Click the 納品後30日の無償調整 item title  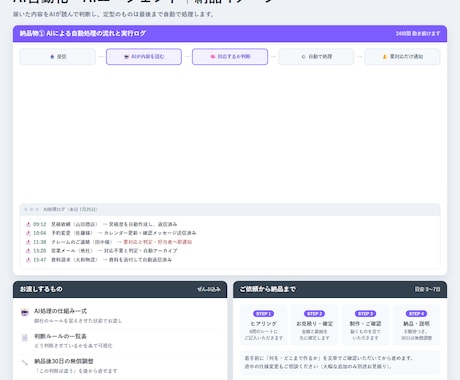[x=64, y=361]
